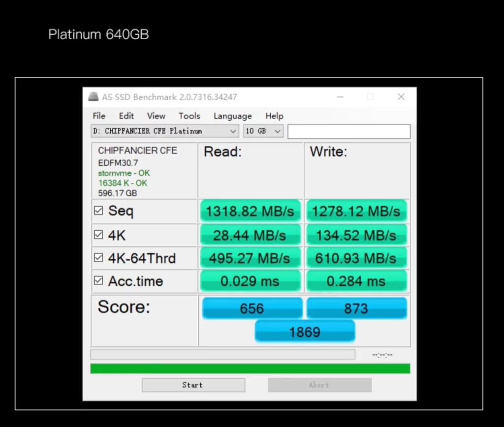Click the 4K write result 134.52 MB/s
This screenshot has height=427, width=504.
pos(356,235)
